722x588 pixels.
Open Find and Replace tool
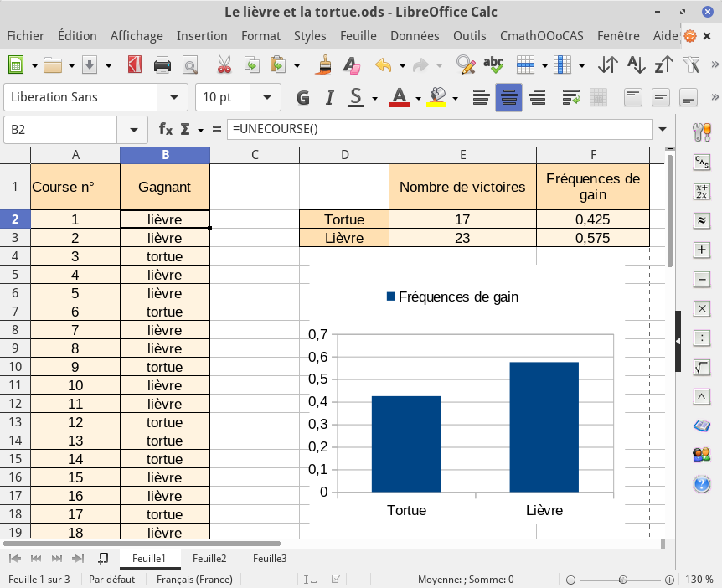point(465,65)
